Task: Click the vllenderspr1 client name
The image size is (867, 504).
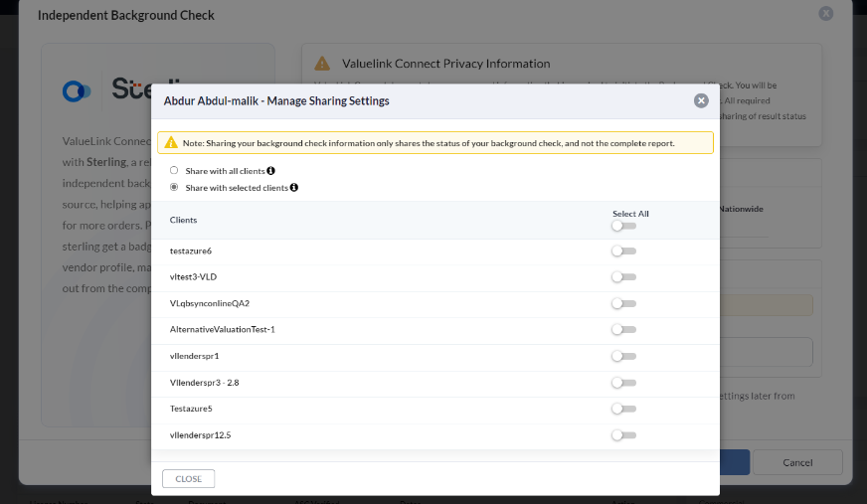Action: point(194,356)
